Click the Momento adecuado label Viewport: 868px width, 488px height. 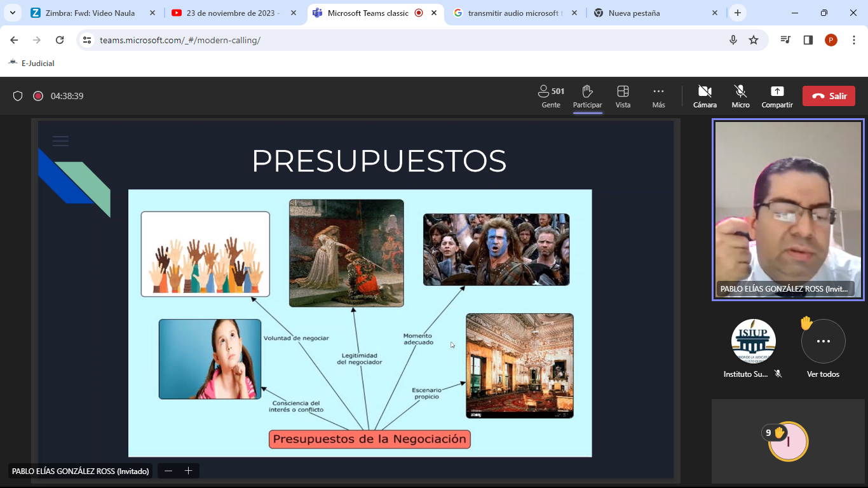[418, 339]
